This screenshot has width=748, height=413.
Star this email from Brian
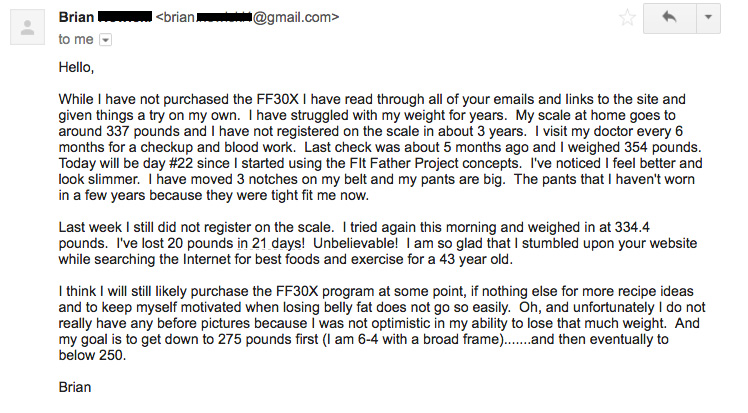(x=627, y=17)
